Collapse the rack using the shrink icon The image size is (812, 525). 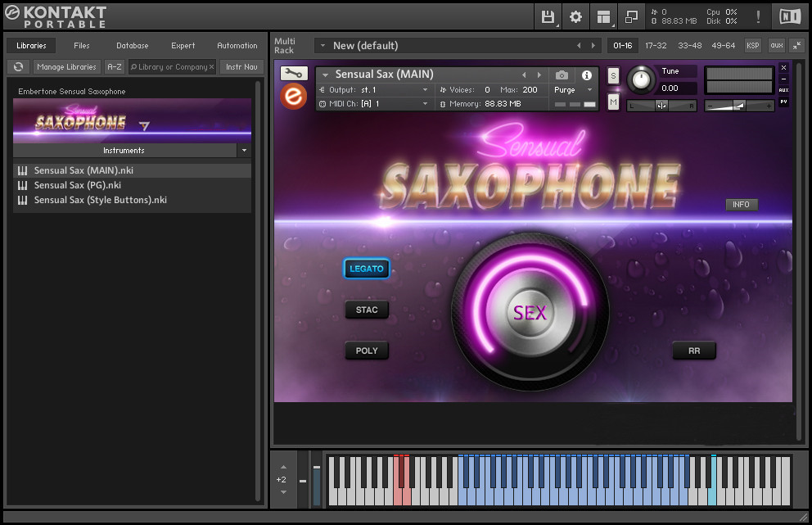(x=796, y=46)
